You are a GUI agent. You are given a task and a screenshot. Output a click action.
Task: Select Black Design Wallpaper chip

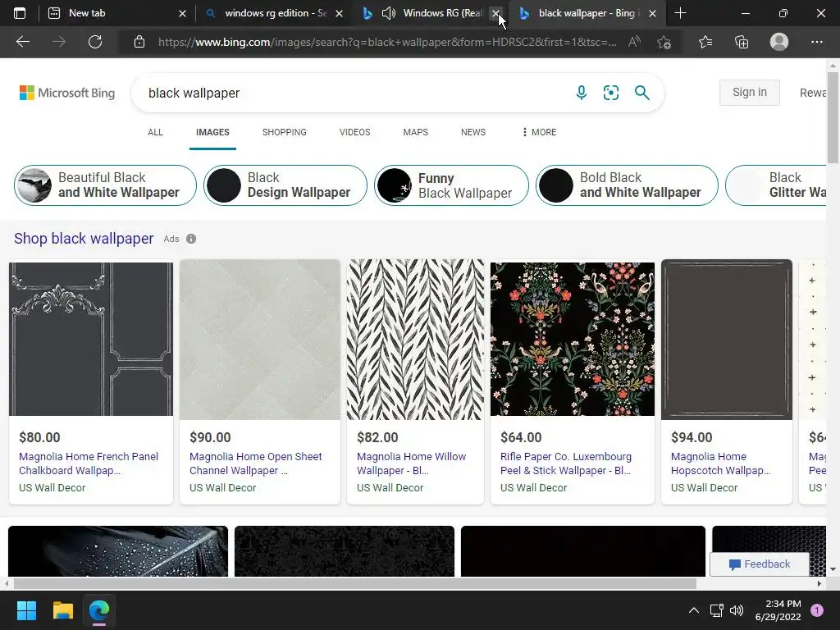coord(285,185)
